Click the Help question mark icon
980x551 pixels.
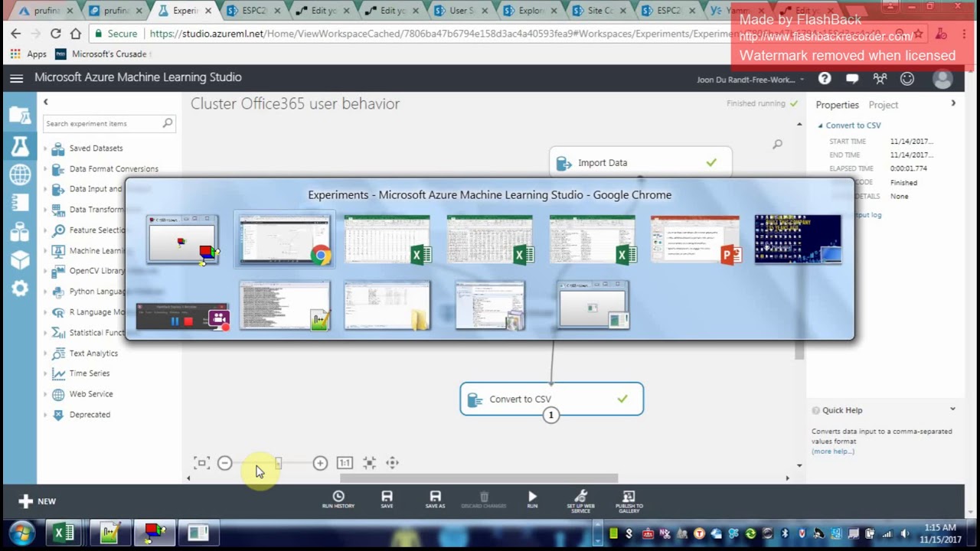825,78
